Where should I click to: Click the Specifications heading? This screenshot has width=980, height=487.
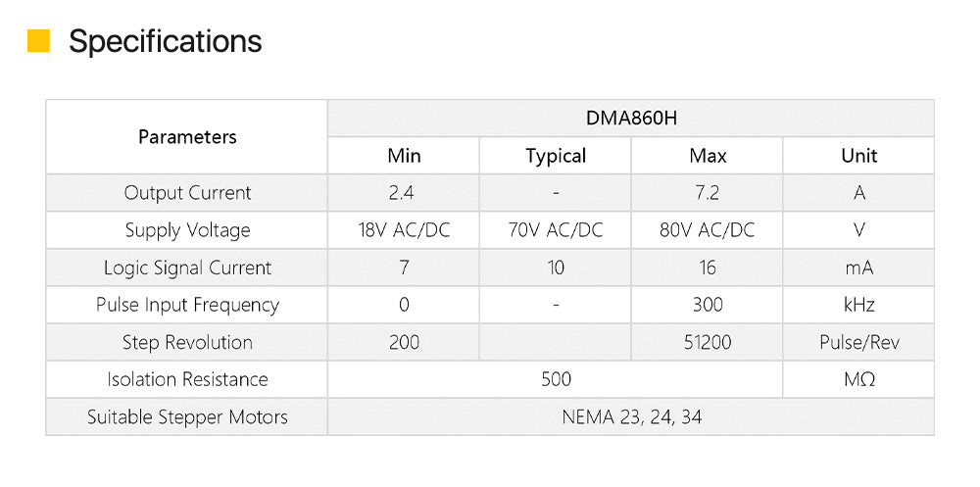(x=165, y=41)
